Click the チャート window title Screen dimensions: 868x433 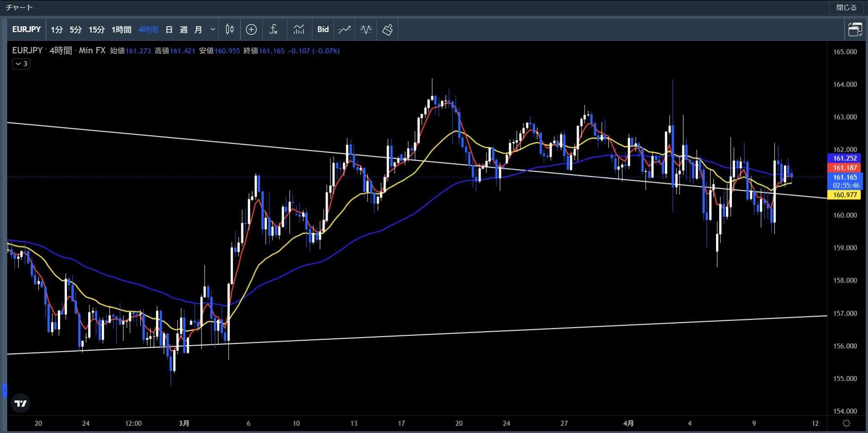click(19, 7)
